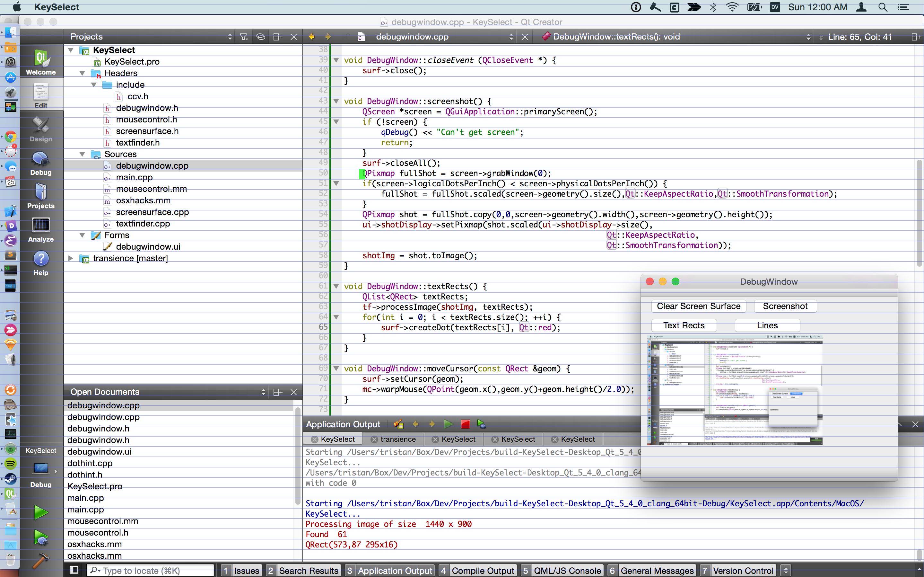Click the Wi-Fi status icon
Image resolution: width=924 pixels, height=577 pixels.
(732, 7)
